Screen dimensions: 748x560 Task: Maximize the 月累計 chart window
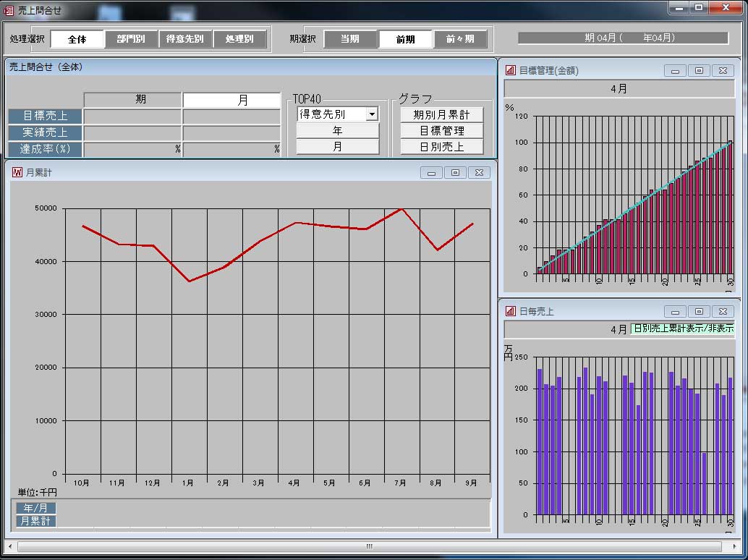click(x=455, y=173)
